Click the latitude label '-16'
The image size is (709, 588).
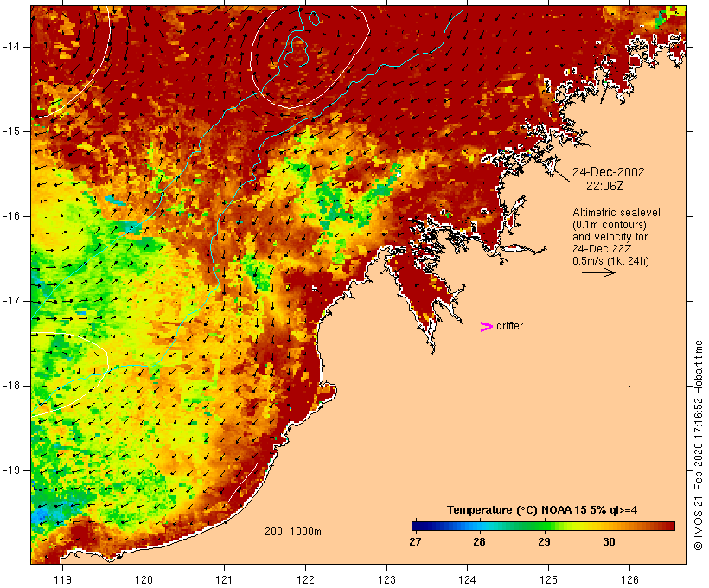(x=11, y=216)
